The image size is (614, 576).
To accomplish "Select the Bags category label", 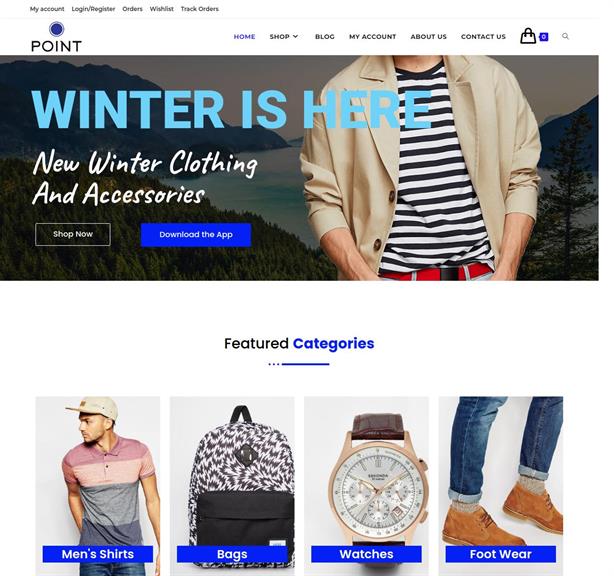I will [232, 554].
